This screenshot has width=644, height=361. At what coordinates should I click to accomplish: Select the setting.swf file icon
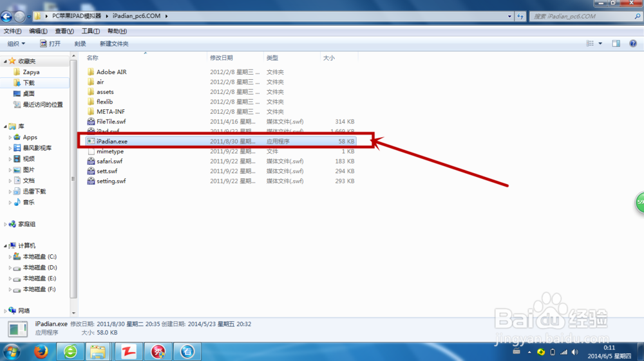point(91,181)
